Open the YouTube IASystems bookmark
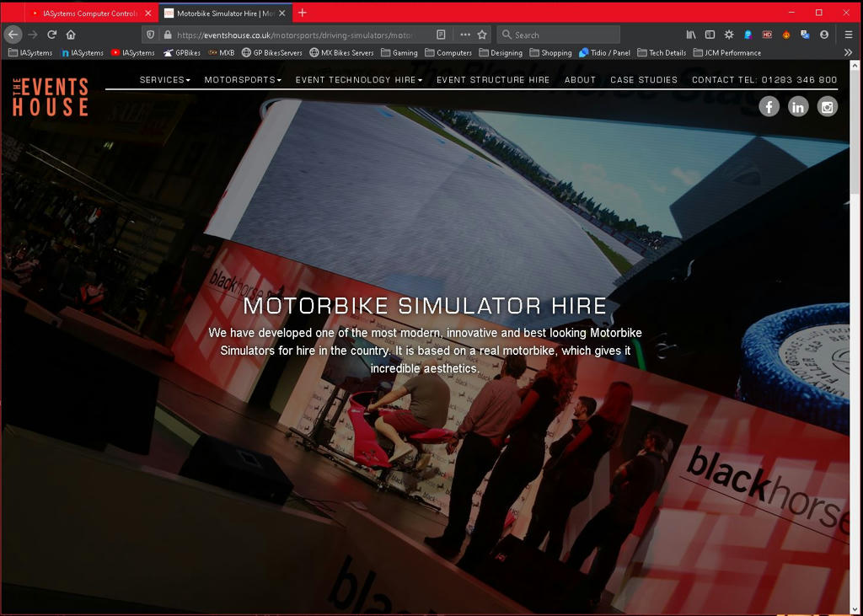This screenshot has height=616, width=863. coord(132,53)
